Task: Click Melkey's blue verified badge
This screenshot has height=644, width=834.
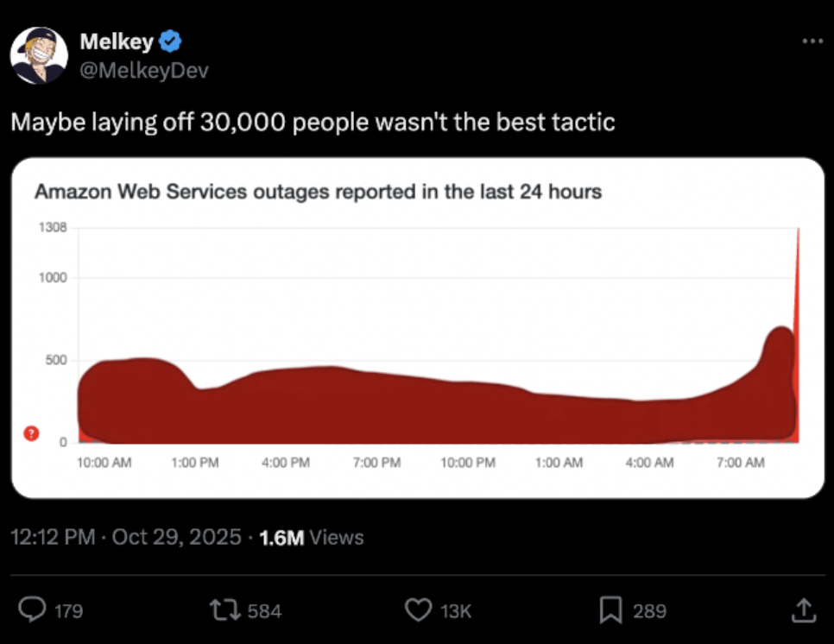Action: (171, 41)
